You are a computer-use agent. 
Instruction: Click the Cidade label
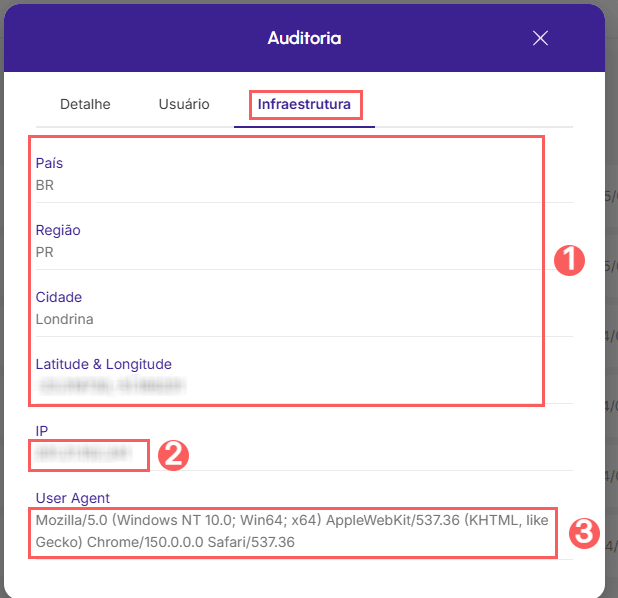(59, 297)
